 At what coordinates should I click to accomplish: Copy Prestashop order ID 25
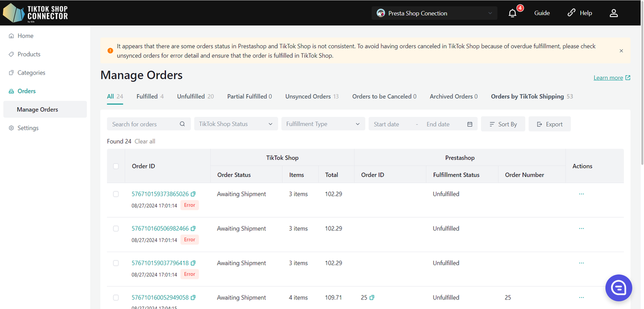372,297
